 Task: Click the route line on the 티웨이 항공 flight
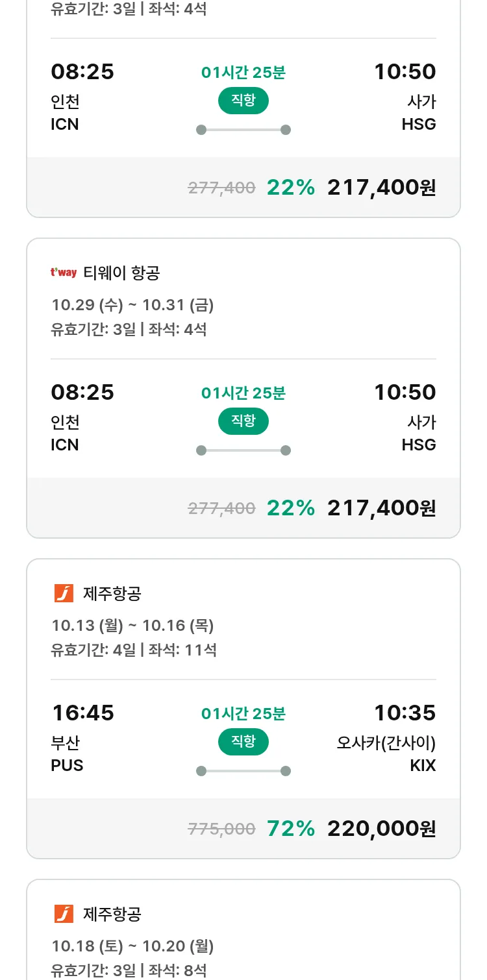pos(243,450)
